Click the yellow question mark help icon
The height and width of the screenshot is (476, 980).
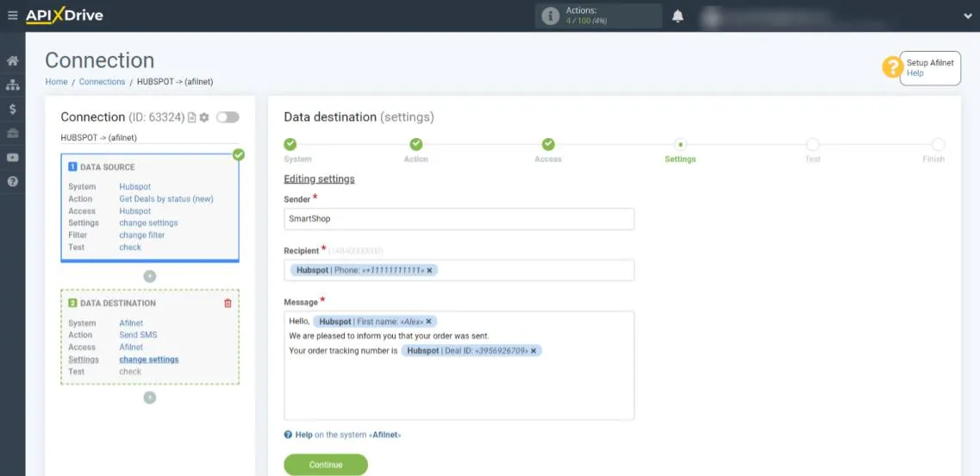(x=891, y=67)
